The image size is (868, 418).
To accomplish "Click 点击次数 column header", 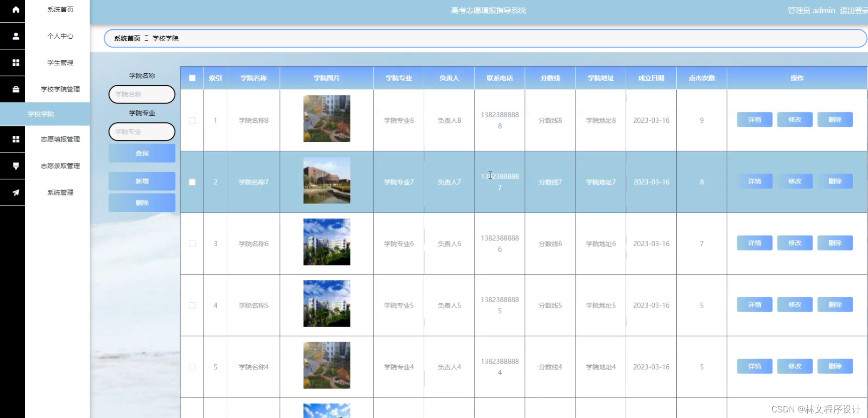I will coord(701,78).
